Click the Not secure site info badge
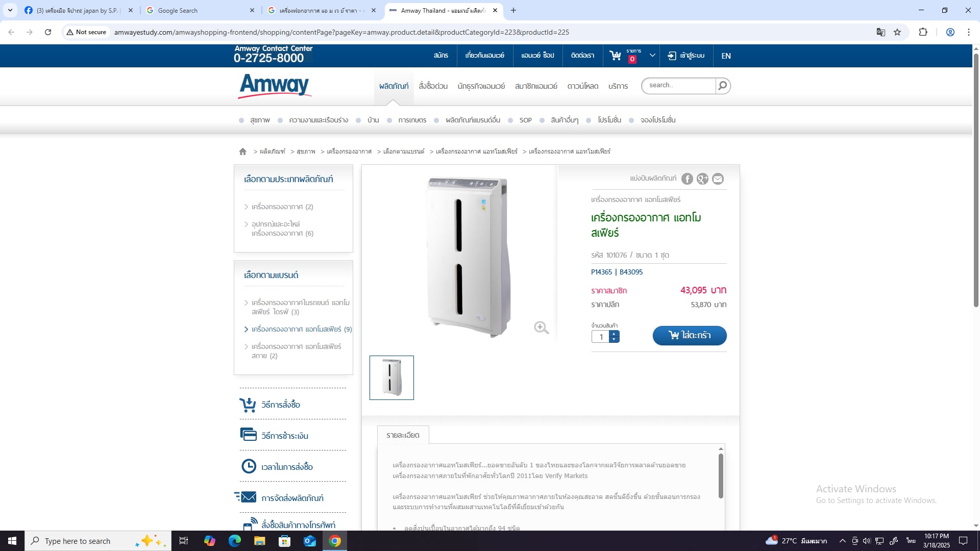The image size is (980, 551). pyautogui.click(x=86, y=32)
